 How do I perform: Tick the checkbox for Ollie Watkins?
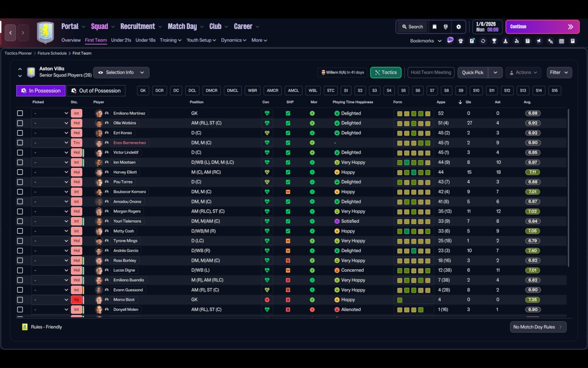(20, 123)
